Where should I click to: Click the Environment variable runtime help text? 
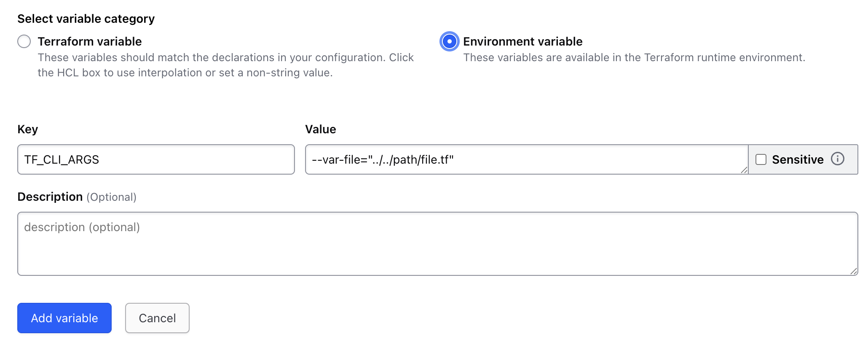point(634,57)
